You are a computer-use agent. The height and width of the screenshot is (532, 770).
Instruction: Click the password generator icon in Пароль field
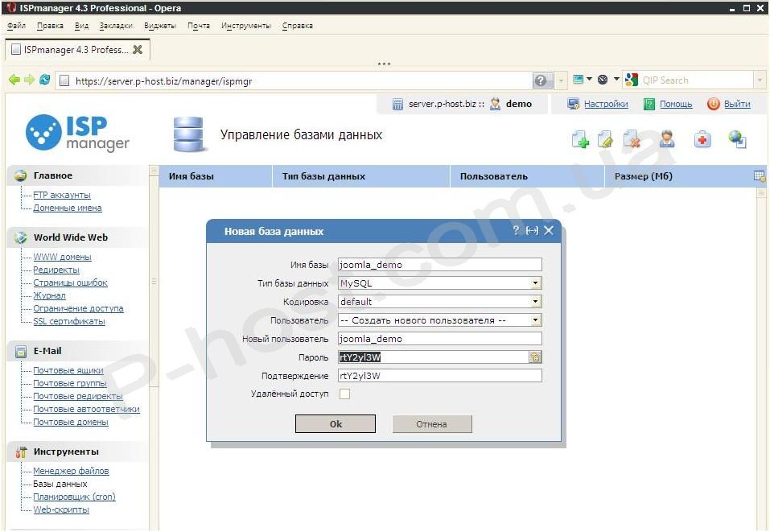click(535, 357)
